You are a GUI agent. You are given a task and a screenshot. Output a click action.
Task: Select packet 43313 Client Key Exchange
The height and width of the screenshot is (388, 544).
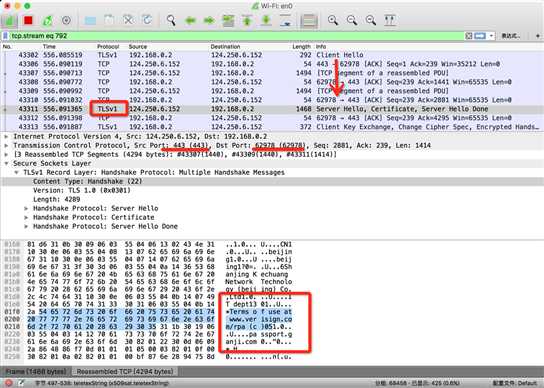coord(272,127)
